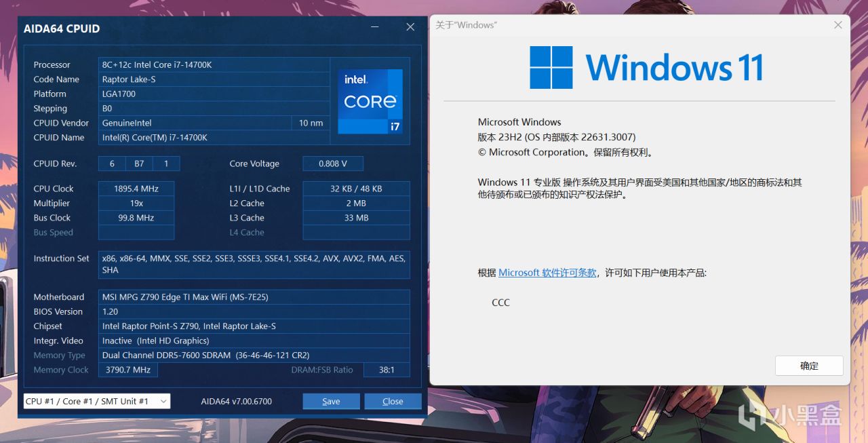Select Processor value 8C+12c Intel Core i7-14700K
This screenshot has width=868, height=443.
(214, 64)
